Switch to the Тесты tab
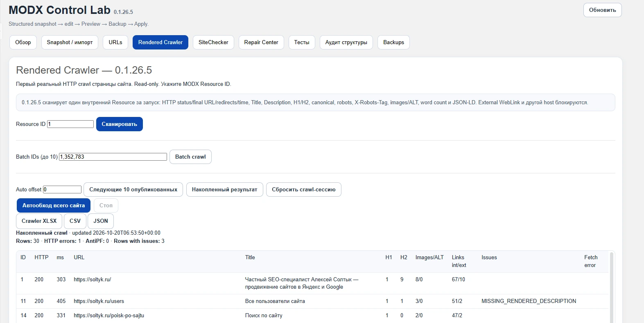This screenshot has width=644, height=323. click(x=302, y=42)
